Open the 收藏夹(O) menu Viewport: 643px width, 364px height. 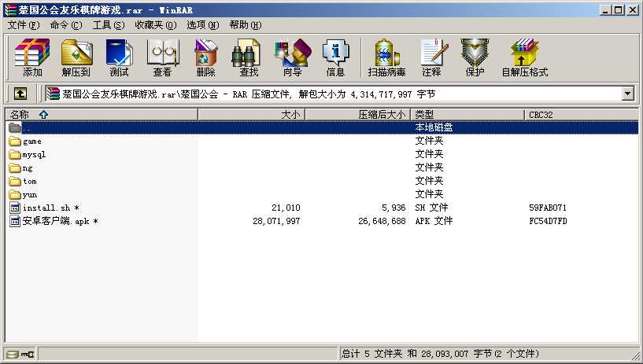pos(155,25)
